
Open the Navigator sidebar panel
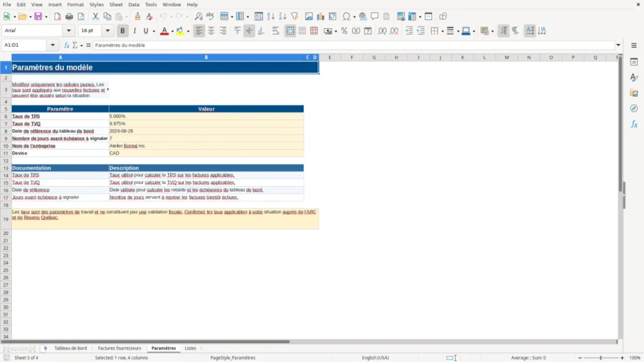(x=634, y=108)
